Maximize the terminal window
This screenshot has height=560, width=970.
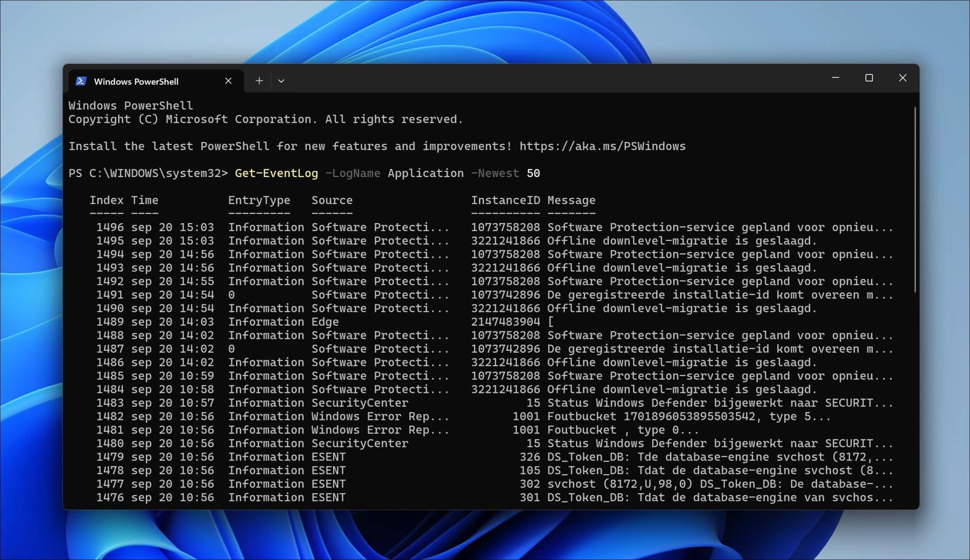(869, 78)
